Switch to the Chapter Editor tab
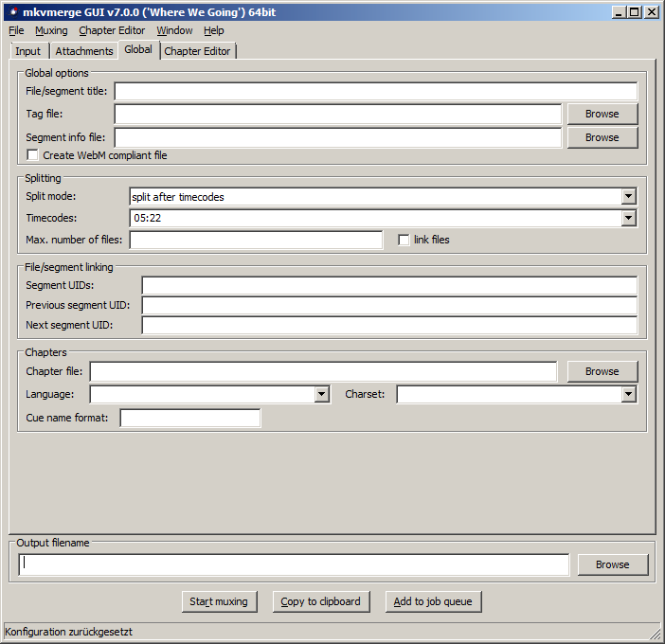The height and width of the screenshot is (644, 665). (x=197, y=51)
